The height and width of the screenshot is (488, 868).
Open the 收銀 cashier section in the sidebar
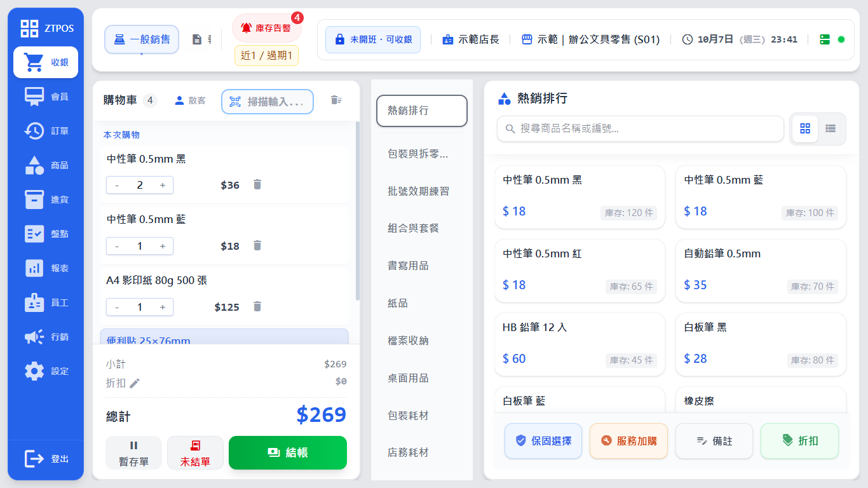tap(46, 62)
